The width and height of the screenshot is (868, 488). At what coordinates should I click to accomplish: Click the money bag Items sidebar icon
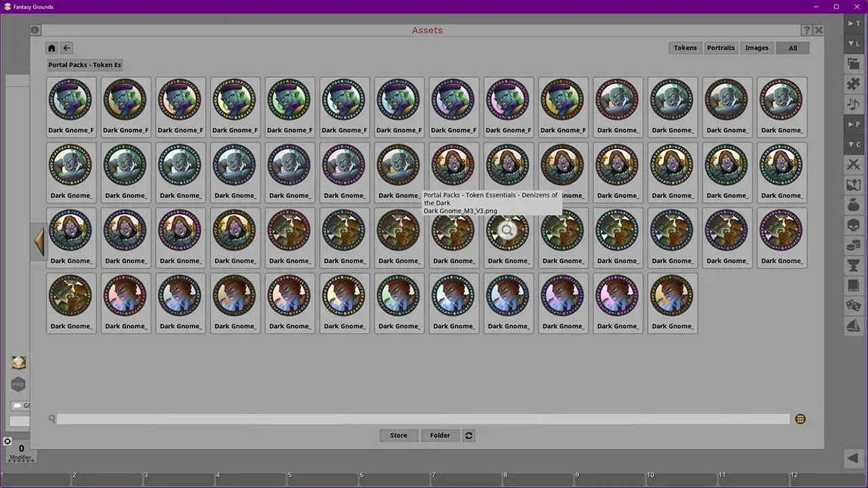coord(853,205)
